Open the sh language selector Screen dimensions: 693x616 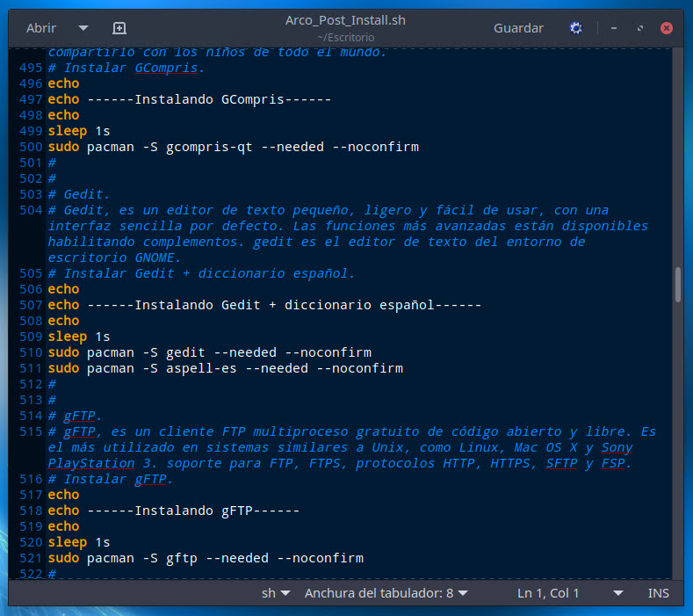click(x=275, y=593)
